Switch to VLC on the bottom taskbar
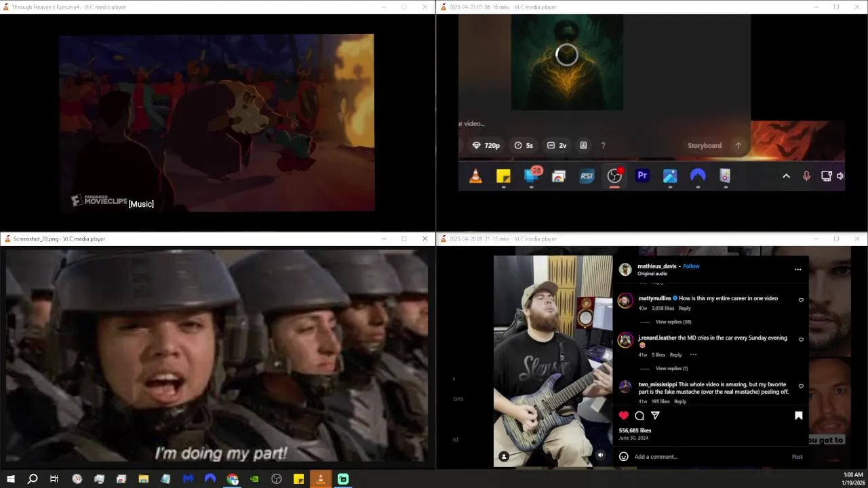This screenshot has width=868, height=488. pos(321,479)
